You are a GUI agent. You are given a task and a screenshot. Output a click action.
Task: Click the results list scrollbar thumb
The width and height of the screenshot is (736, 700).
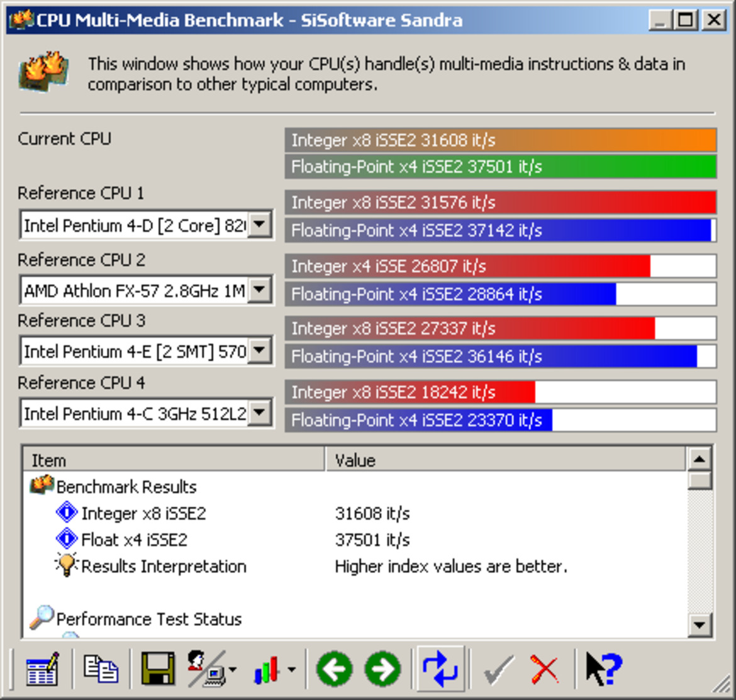click(700, 481)
